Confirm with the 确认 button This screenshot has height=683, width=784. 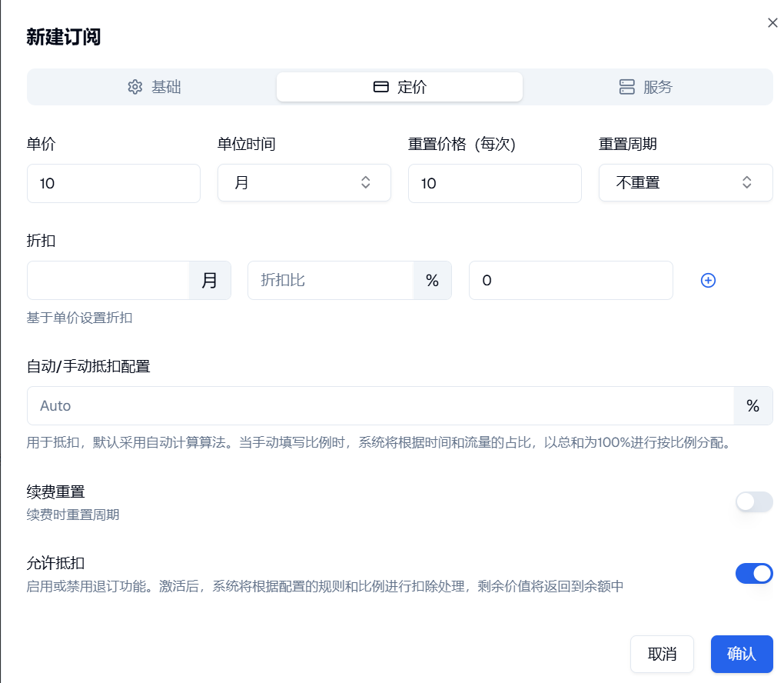click(x=742, y=654)
